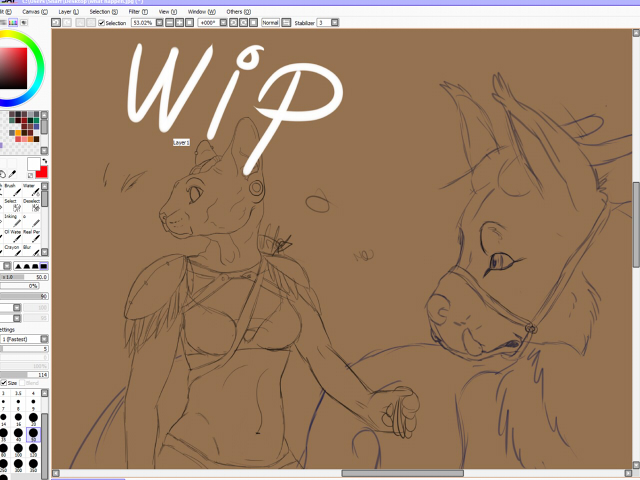
Task: Select brush size 16 preset
Action: click(18, 419)
